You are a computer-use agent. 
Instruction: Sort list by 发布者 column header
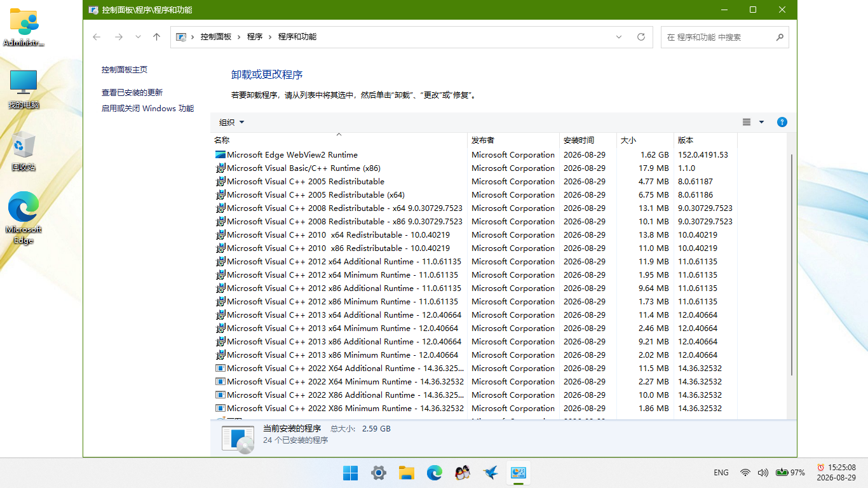coord(513,140)
